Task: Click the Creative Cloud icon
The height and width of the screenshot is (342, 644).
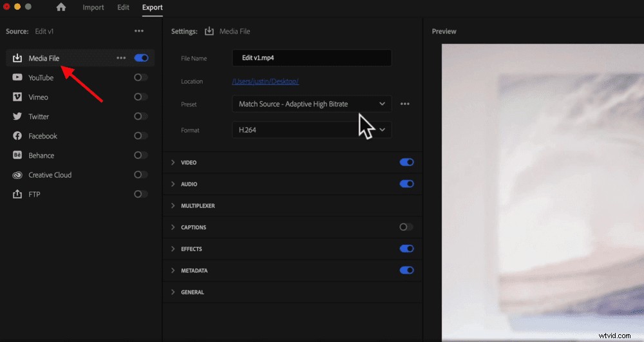Action: click(x=17, y=175)
